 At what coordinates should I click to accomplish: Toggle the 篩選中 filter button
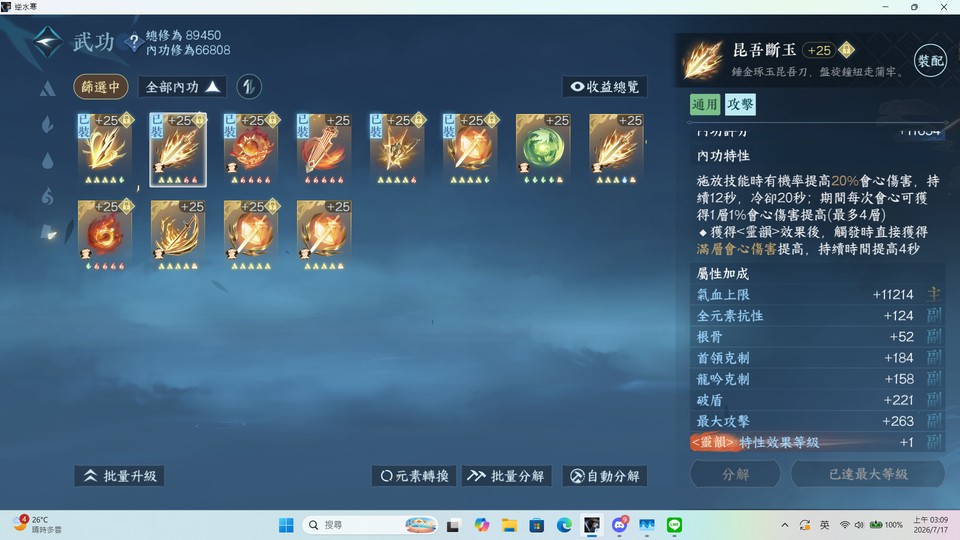(x=101, y=87)
